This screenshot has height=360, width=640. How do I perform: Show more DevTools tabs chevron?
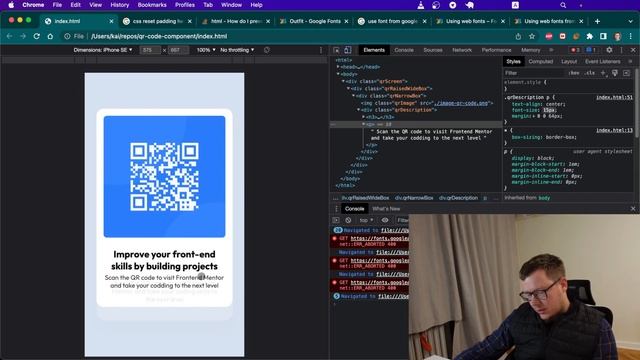[x=551, y=50]
